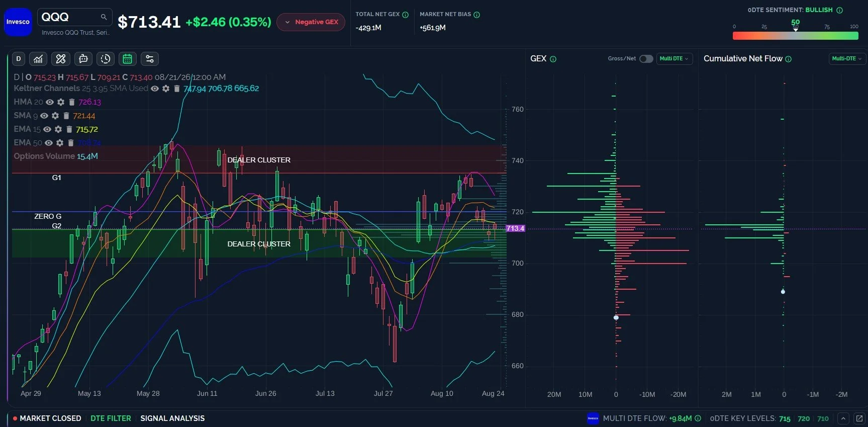Viewport: 868px width, 427px height.
Task: Open chart in external popout icon
Action: click(859, 418)
